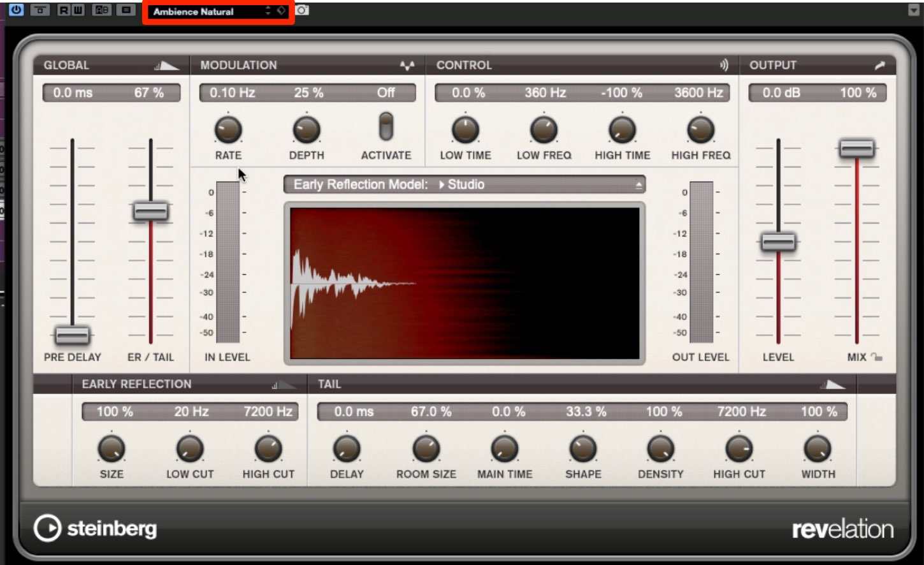Open the Early Reflection Model Studio dropdown
The width and height of the screenshot is (924, 565).
click(x=465, y=184)
